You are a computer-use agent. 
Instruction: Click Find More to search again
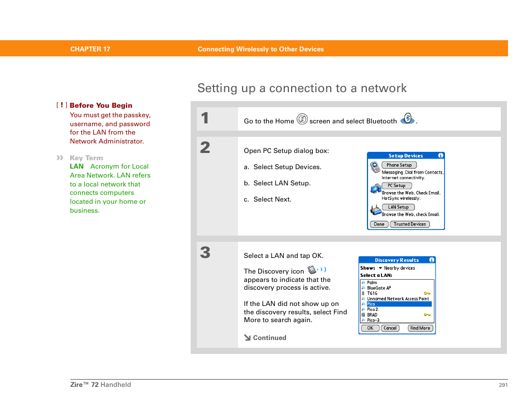click(x=420, y=328)
